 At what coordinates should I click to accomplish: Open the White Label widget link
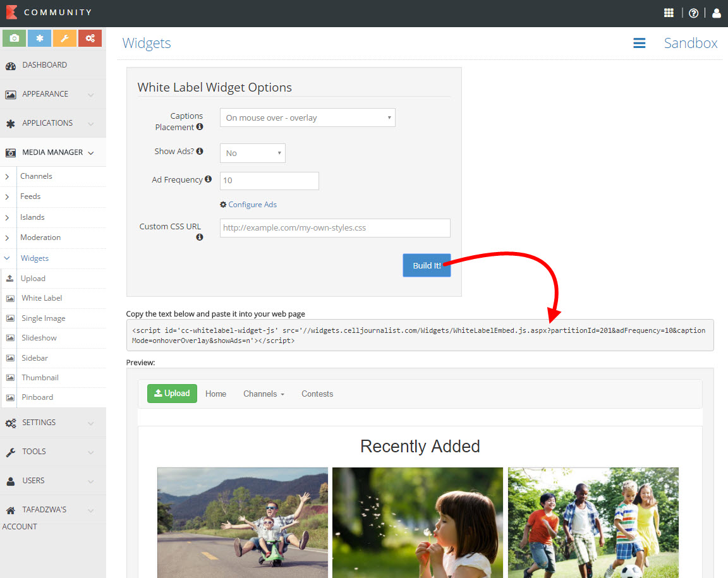[42, 298]
